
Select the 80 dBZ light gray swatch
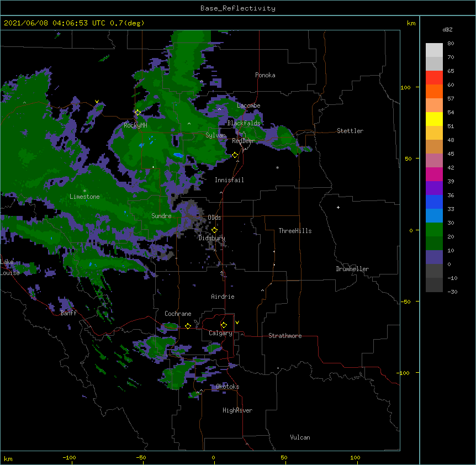[x=434, y=50]
